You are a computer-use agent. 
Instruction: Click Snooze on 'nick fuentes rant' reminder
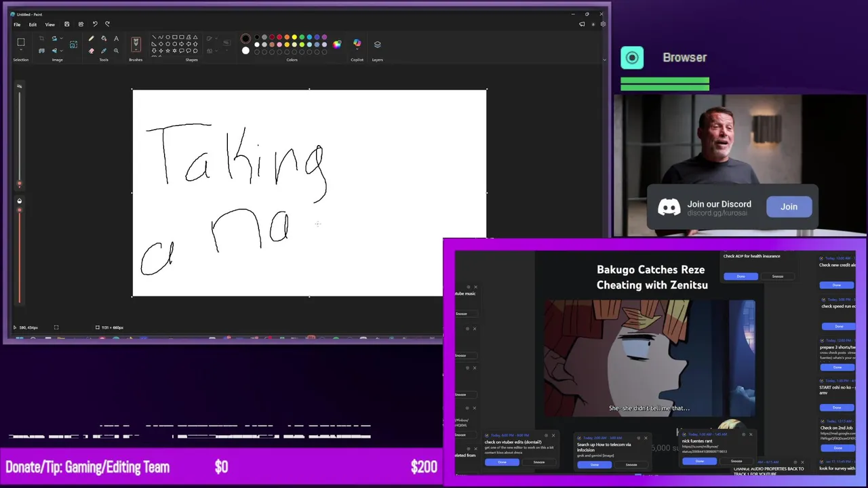point(736,461)
